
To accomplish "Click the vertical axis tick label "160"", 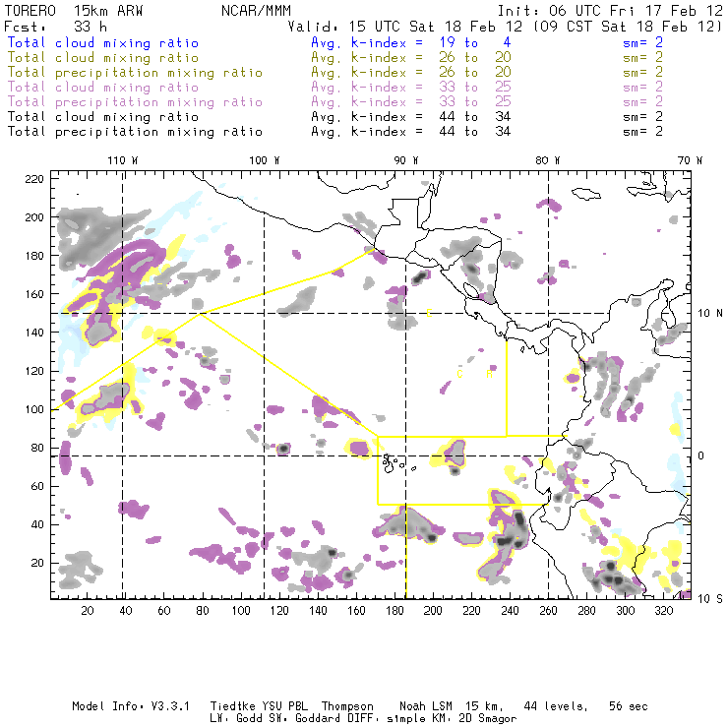I will pyautogui.click(x=34, y=294).
